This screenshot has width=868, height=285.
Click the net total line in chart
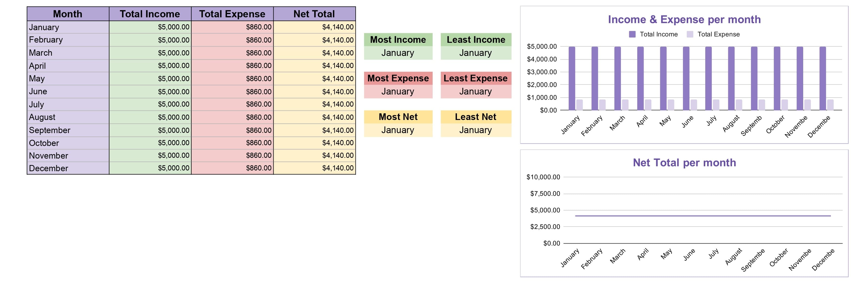pos(703,215)
